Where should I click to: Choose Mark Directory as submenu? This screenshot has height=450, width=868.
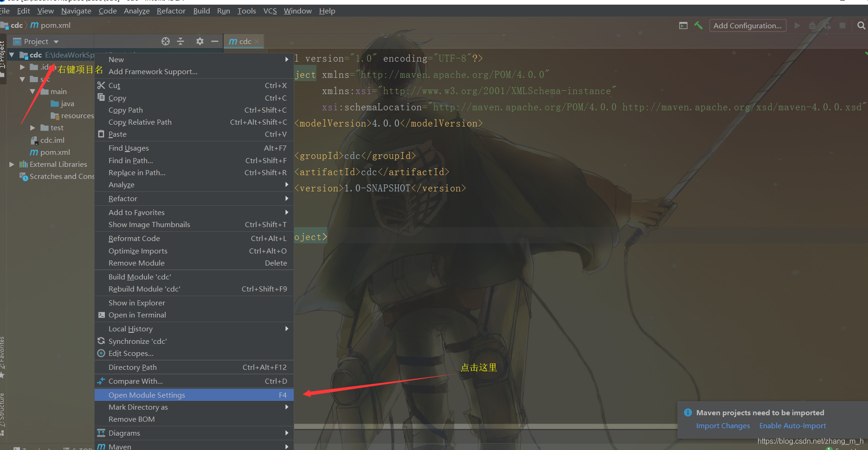click(194, 407)
